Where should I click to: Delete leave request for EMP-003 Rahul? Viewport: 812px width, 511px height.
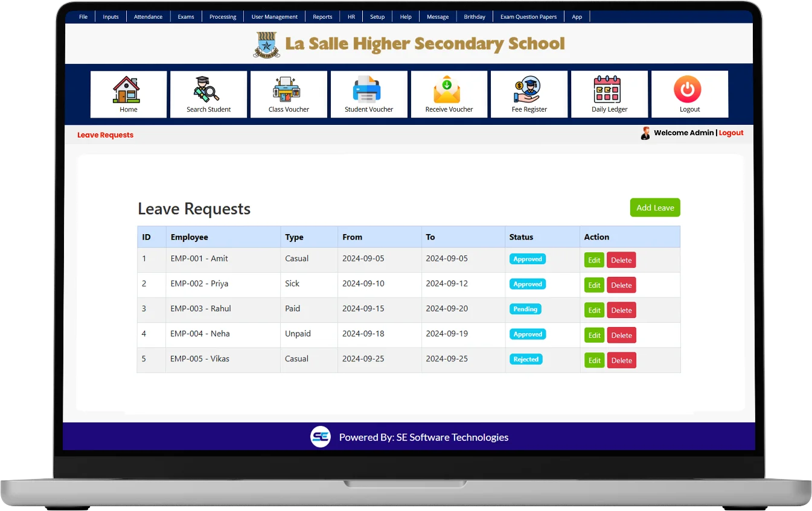click(621, 310)
